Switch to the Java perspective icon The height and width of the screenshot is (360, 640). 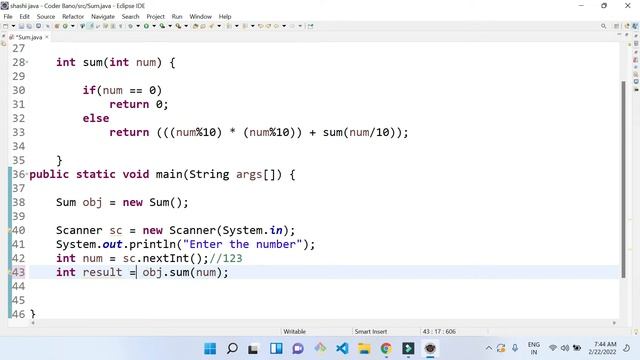[627, 26]
